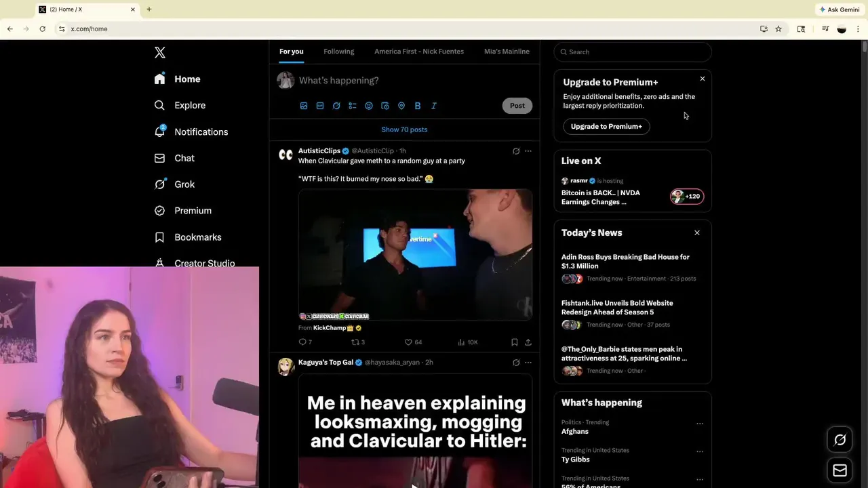Viewport: 868px width, 488px height.
Task: Show 70 posts link
Action: coord(404,129)
